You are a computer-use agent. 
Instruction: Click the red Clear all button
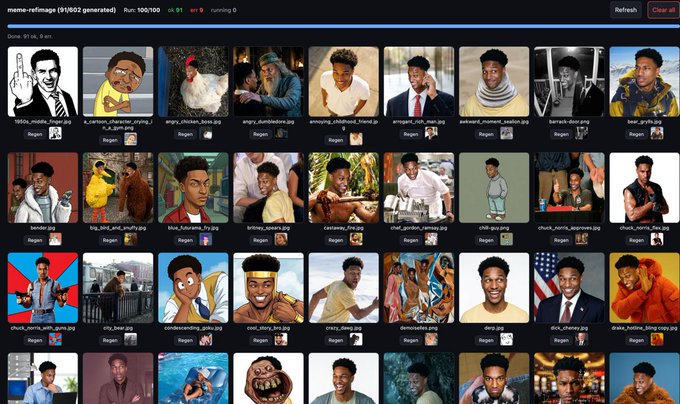click(x=663, y=10)
